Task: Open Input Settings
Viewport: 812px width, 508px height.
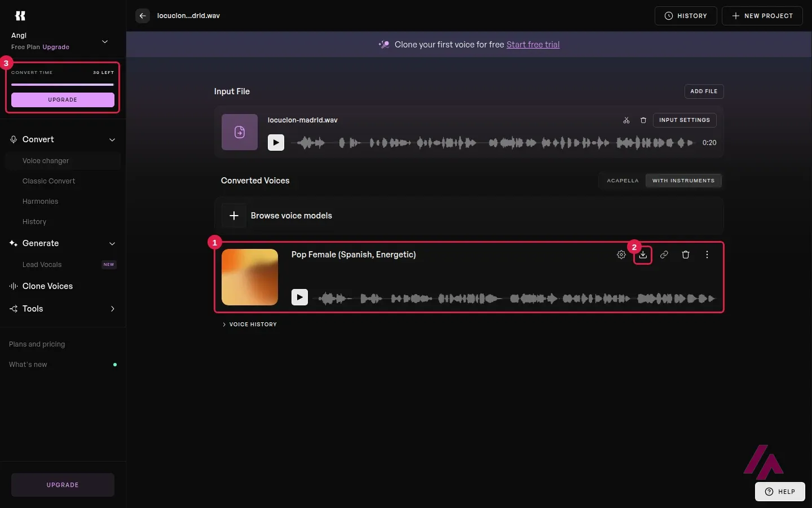Action: [685, 120]
